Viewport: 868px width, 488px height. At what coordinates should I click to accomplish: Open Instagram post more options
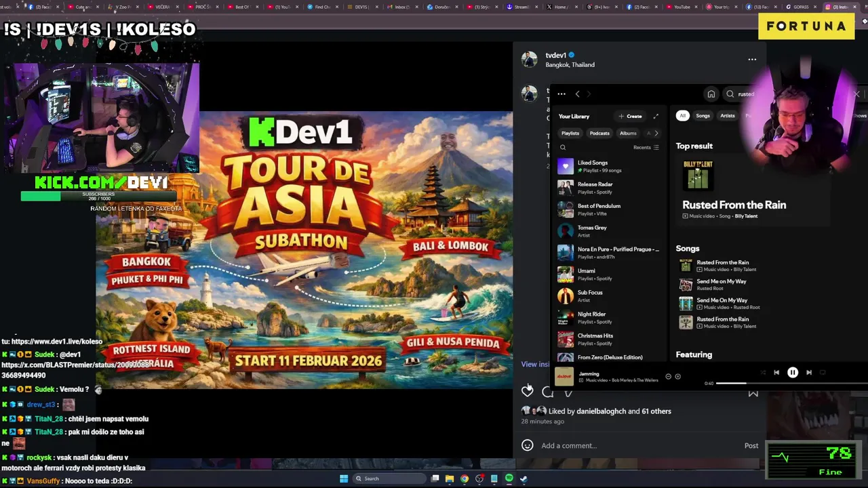click(x=752, y=60)
